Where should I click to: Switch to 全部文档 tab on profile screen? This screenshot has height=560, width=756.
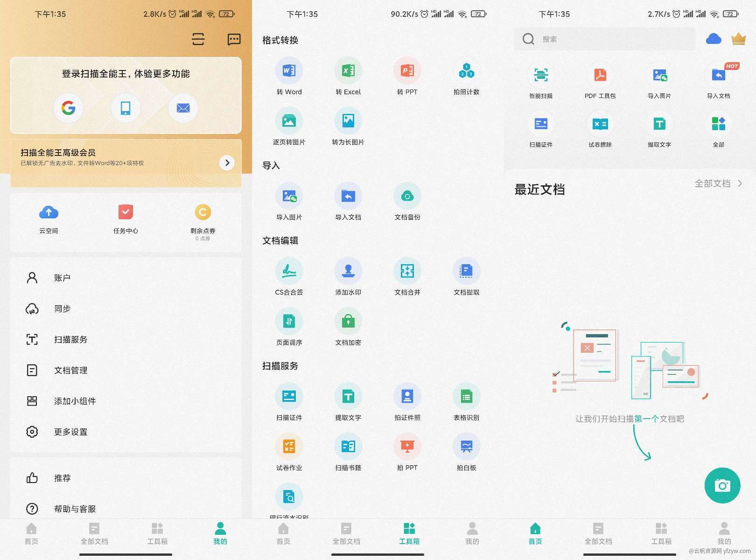pyautogui.click(x=94, y=534)
